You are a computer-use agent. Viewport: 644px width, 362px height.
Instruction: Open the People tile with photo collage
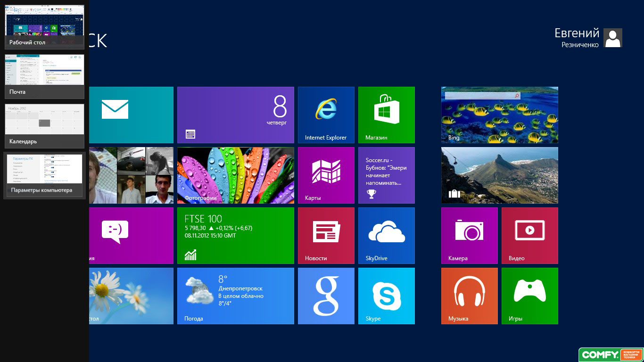(x=131, y=175)
